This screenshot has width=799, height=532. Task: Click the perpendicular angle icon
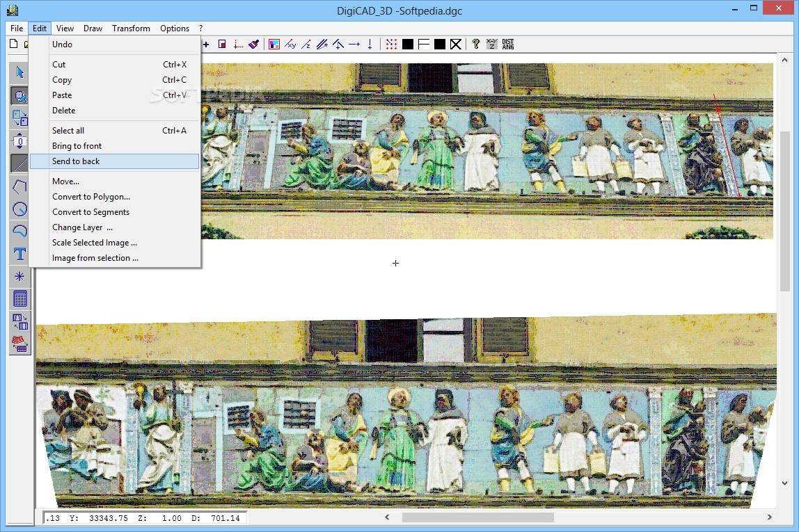pyautogui.click(x=338, y=45)
